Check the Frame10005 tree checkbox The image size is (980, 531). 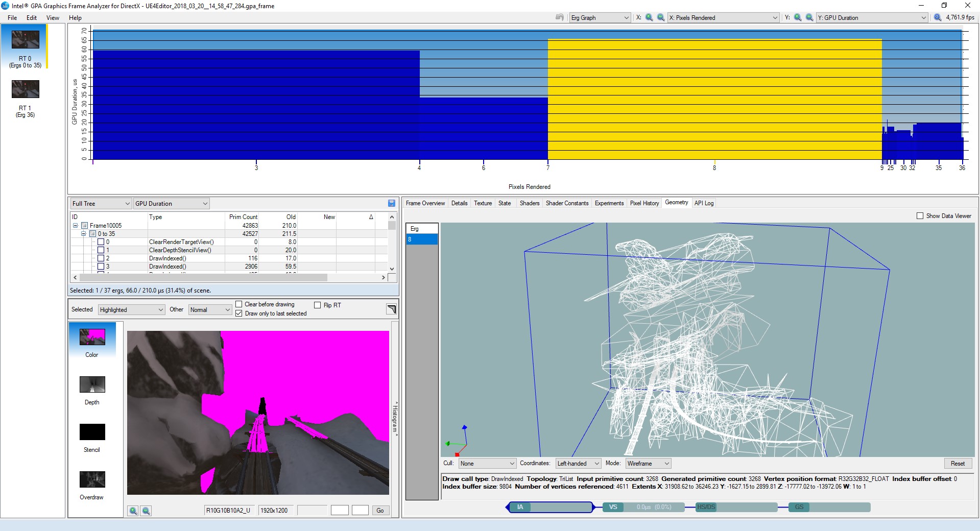85,226
